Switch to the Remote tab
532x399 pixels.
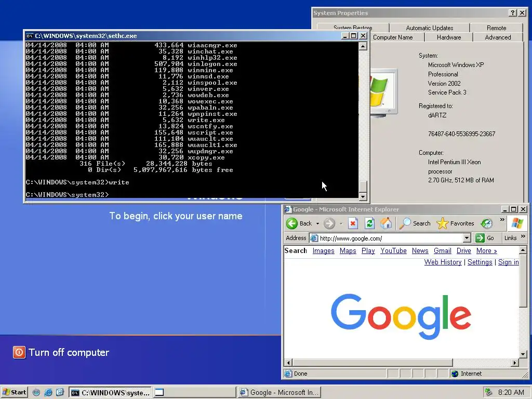[496, 28]
